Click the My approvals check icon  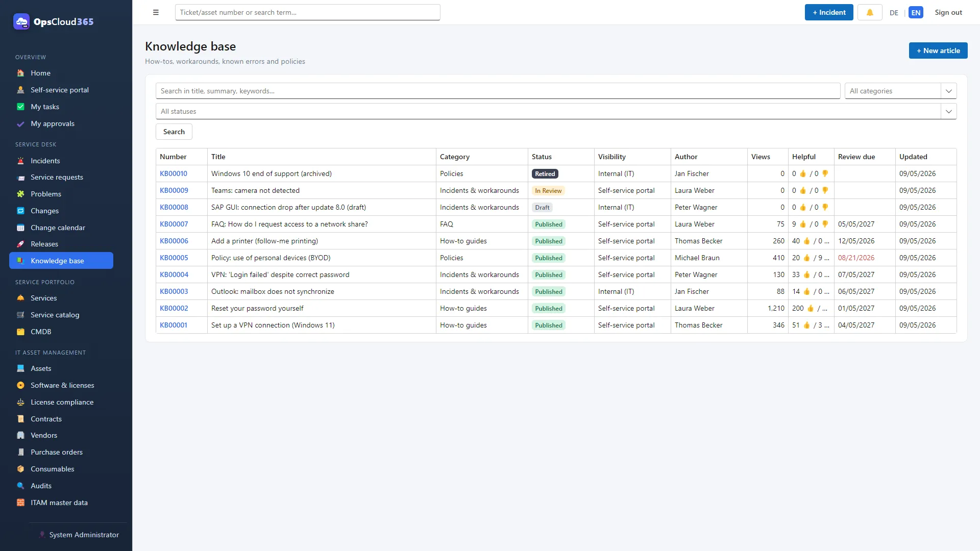pos(20,123)
